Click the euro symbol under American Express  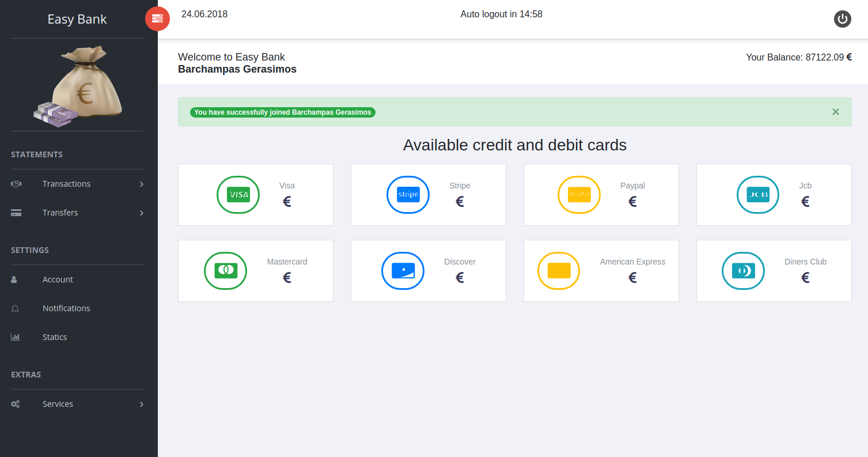click(632, 278)
